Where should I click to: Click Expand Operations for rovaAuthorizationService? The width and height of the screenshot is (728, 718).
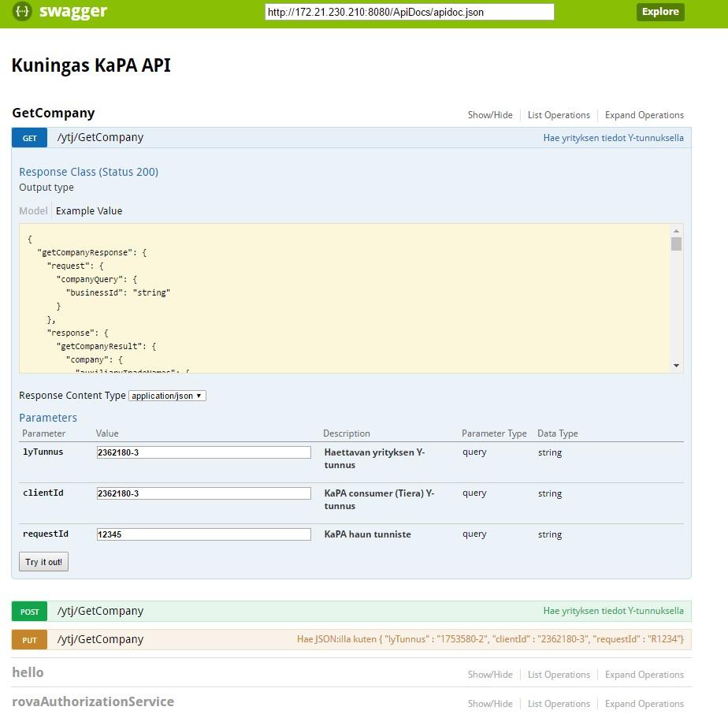coord(644,704)
